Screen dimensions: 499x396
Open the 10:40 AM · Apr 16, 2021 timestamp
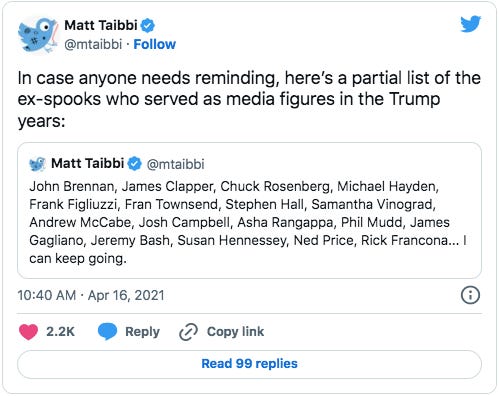[91, 295]
